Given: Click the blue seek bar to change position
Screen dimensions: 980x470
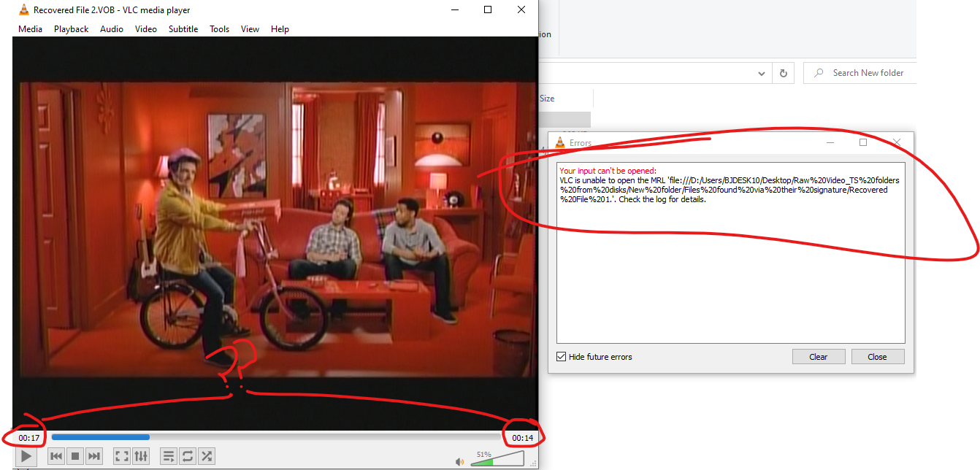Looking at the screenshot, I should pyautogui.click(x=276, y=437).
